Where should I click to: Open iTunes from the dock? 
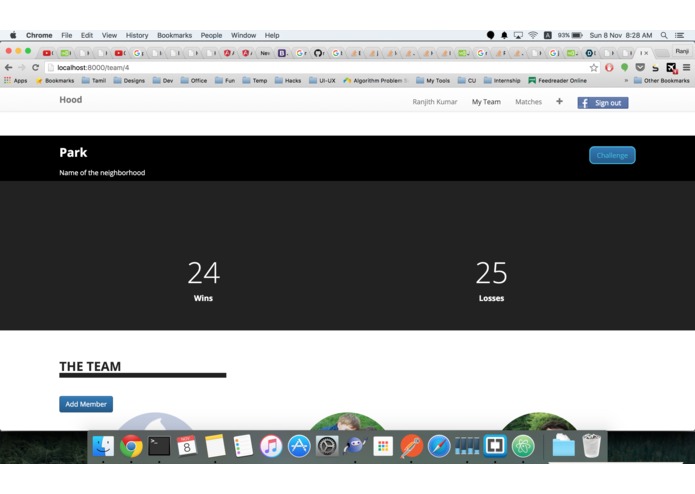pyautogui.click(x=271, y=446)
